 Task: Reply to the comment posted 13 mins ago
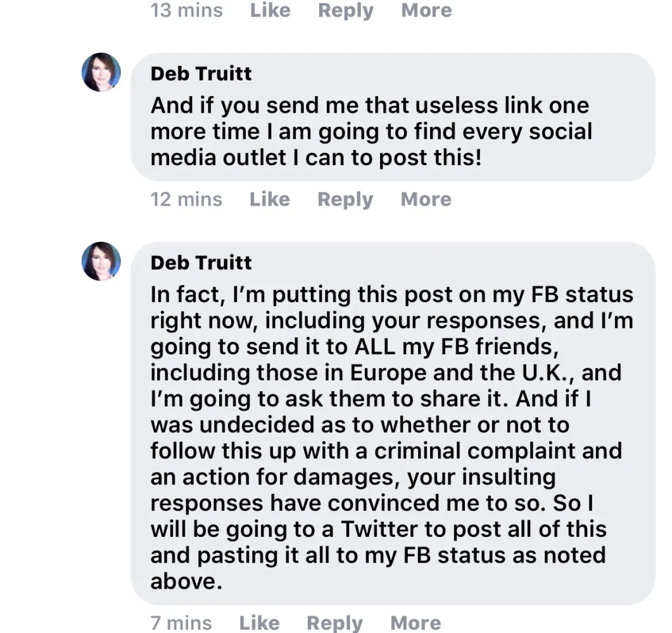pos(345,10)
